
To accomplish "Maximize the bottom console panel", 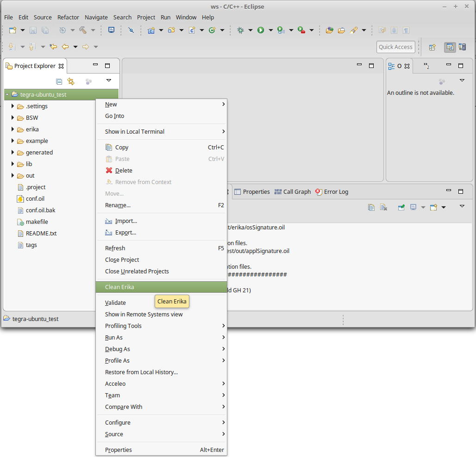I will (x=461, y=191).
